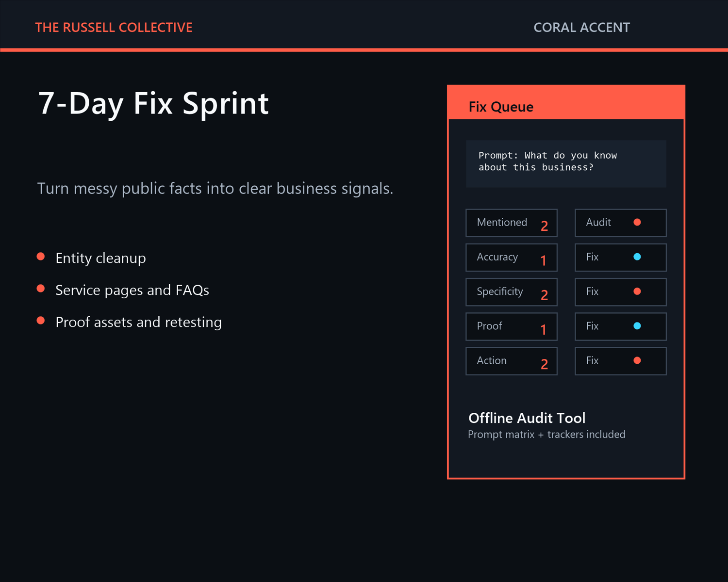Select the Proof score cell
This screenshot has width=728, height=582.
[512, 326]
